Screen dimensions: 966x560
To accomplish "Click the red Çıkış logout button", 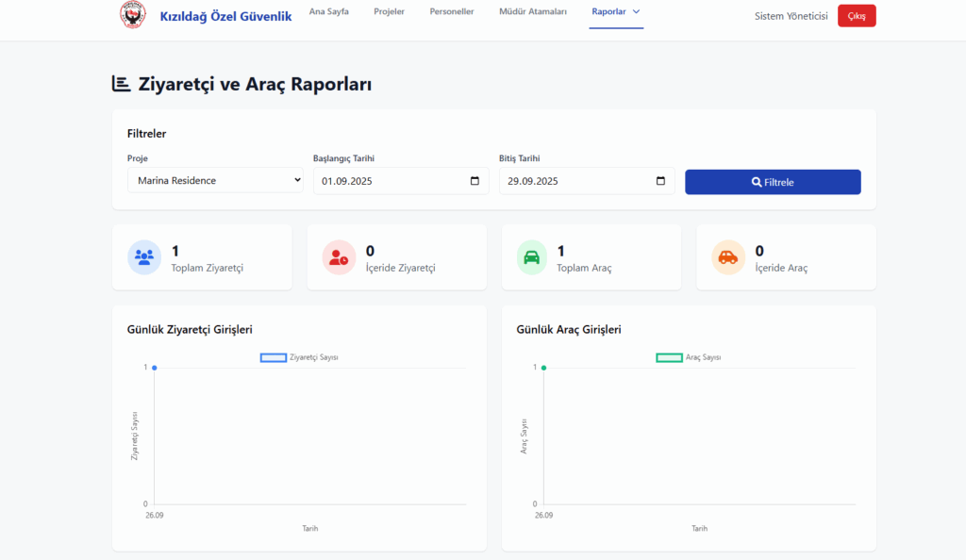I will (857, 16).
